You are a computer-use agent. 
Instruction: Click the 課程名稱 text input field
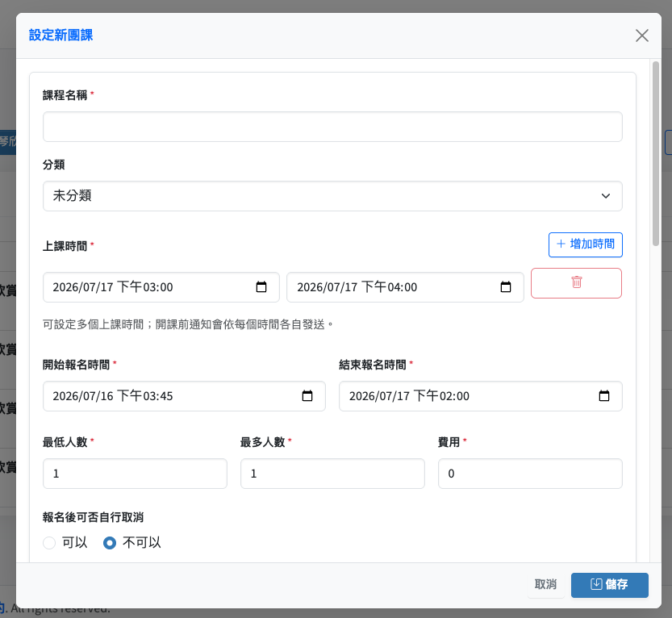[332, 127]
